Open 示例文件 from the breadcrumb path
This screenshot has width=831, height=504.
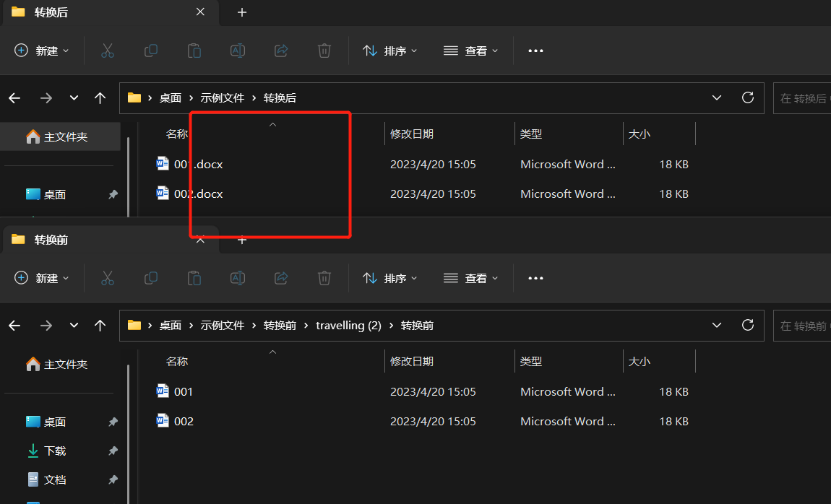point(222,97)
